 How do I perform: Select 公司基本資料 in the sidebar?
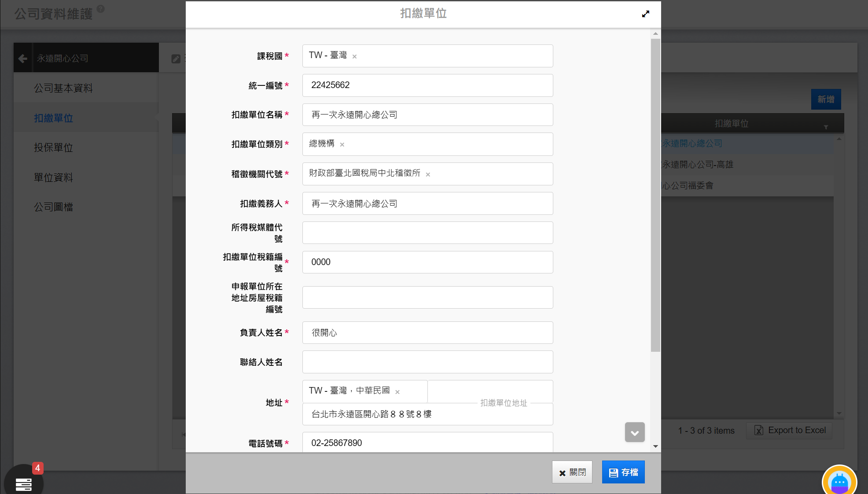coord(63,88)
